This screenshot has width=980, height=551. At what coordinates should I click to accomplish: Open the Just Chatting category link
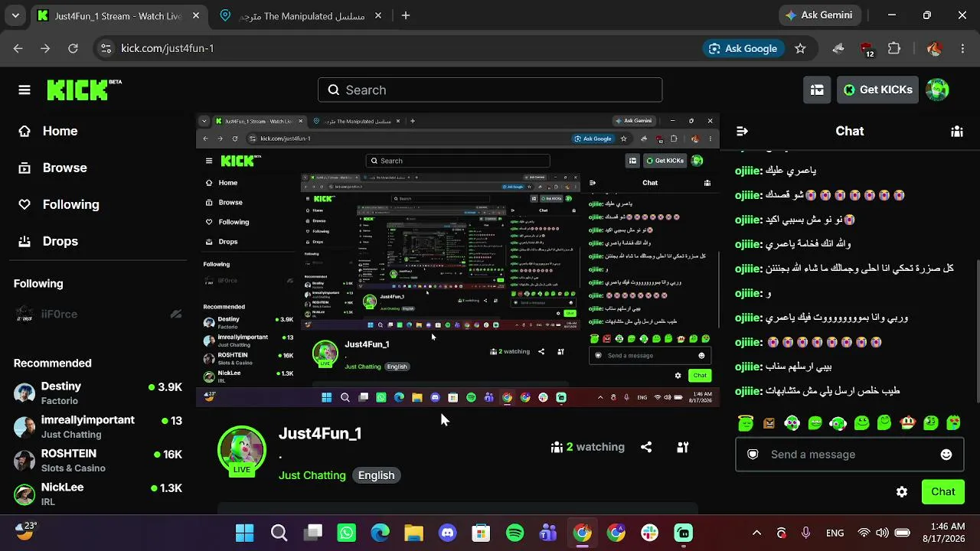click(312, 475)
